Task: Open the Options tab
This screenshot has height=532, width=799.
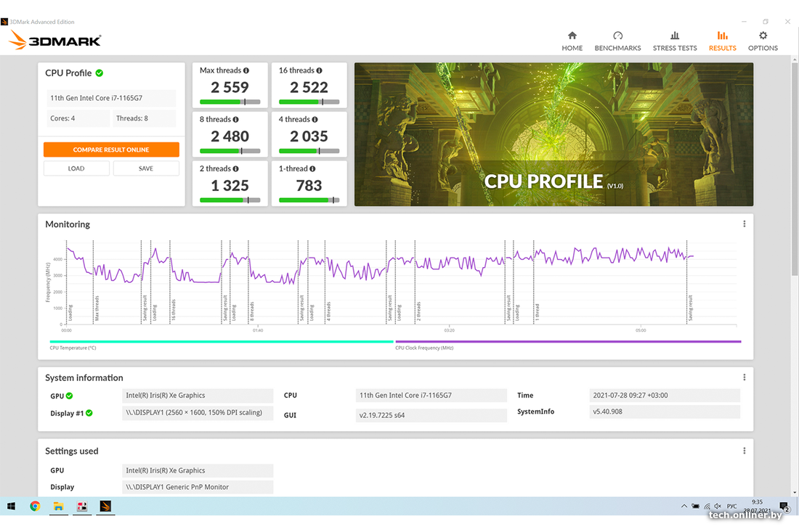Action: (x=763, y=41)
